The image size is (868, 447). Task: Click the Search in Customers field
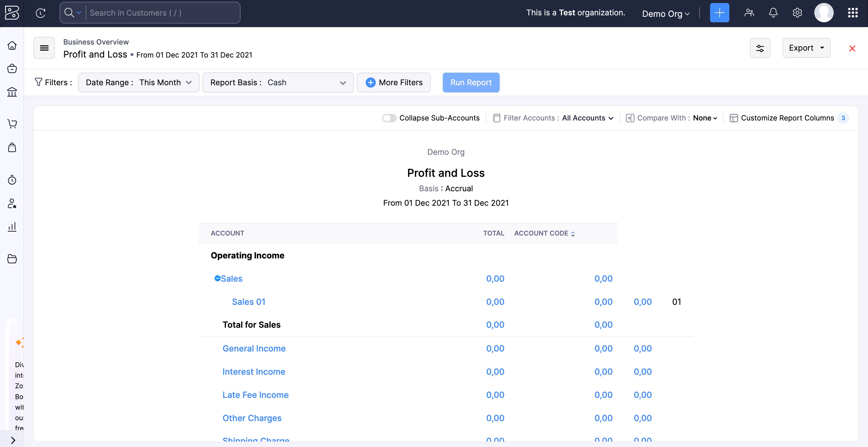pyautogui.click(x=162, y=13)
